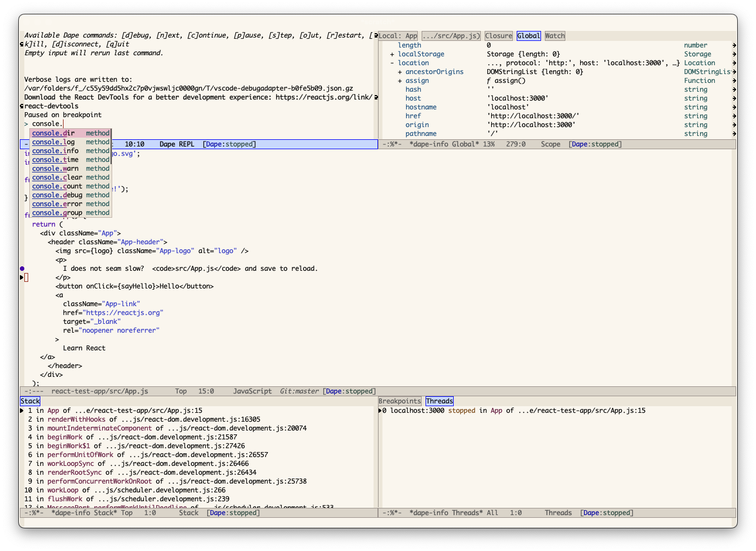
Task: Choose console.error completion candidate
Action: (71, 204)
